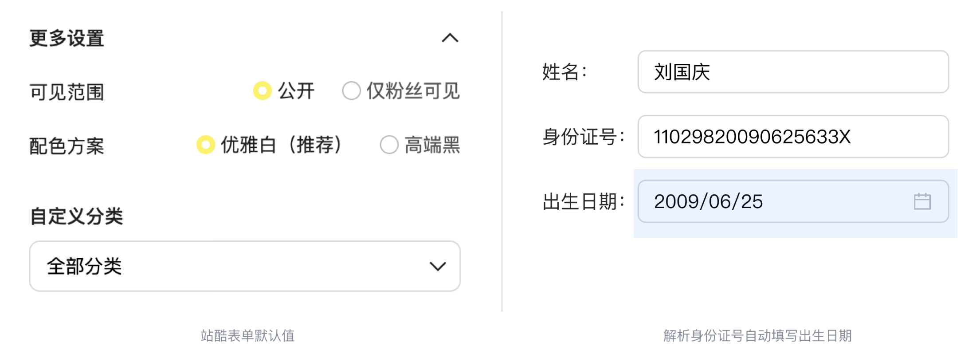Open the 全部分类 dropdown
980x354 pixels.
coord(245,266)
